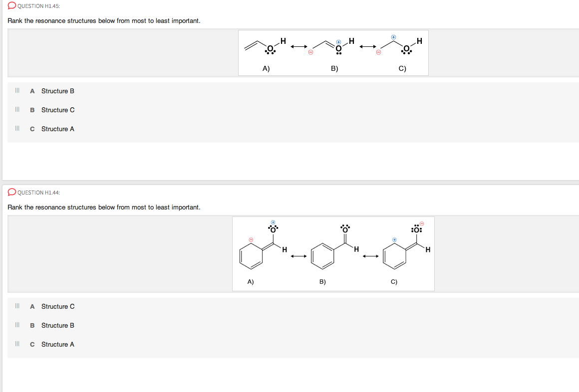Click the drag handle beside Structure A in H1.44

click(17, 344)
